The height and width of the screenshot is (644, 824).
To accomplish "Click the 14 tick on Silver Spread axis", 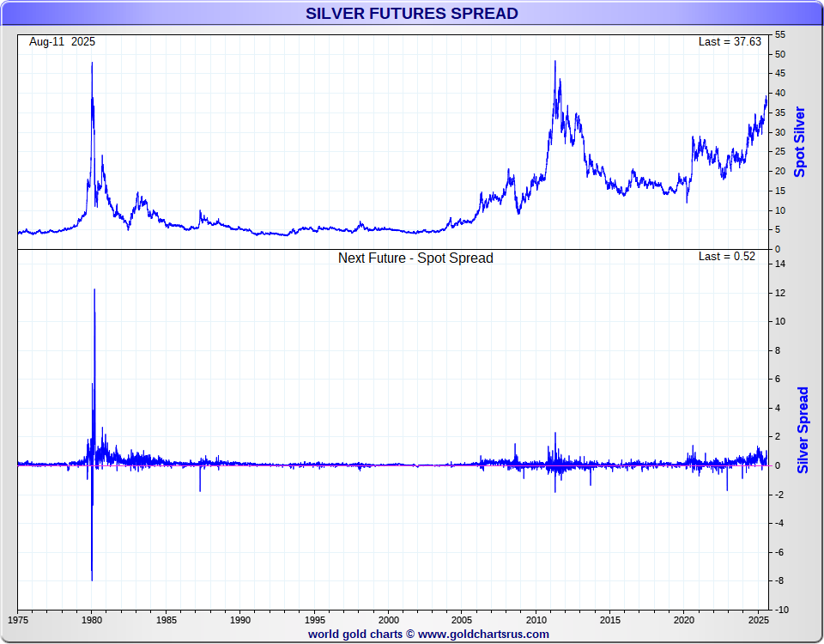I will 780,264.
